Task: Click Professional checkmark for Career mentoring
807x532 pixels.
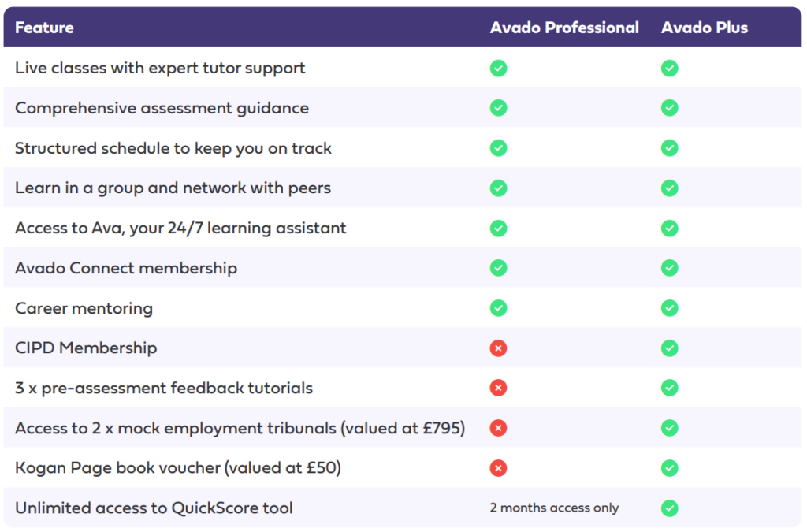Action: [x=498, y=308]
